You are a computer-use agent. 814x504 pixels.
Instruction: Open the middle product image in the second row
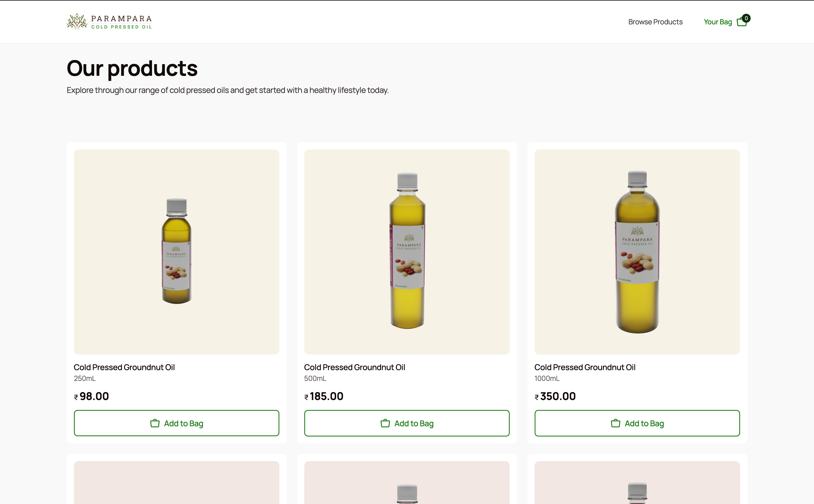pyautogui.click(x=407, y=482)
